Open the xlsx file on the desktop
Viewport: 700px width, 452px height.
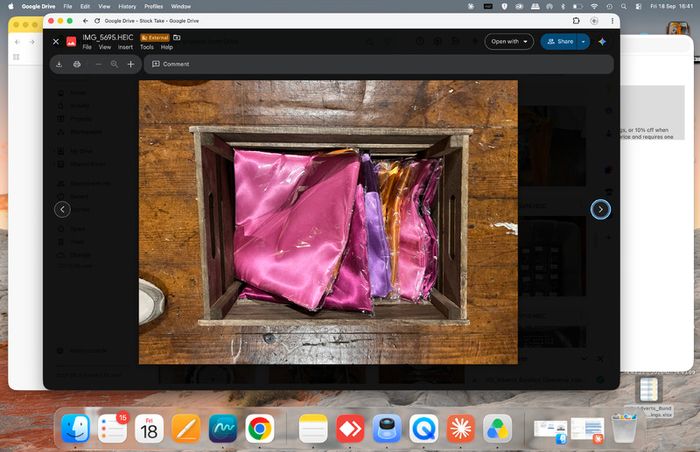[649, 391]
